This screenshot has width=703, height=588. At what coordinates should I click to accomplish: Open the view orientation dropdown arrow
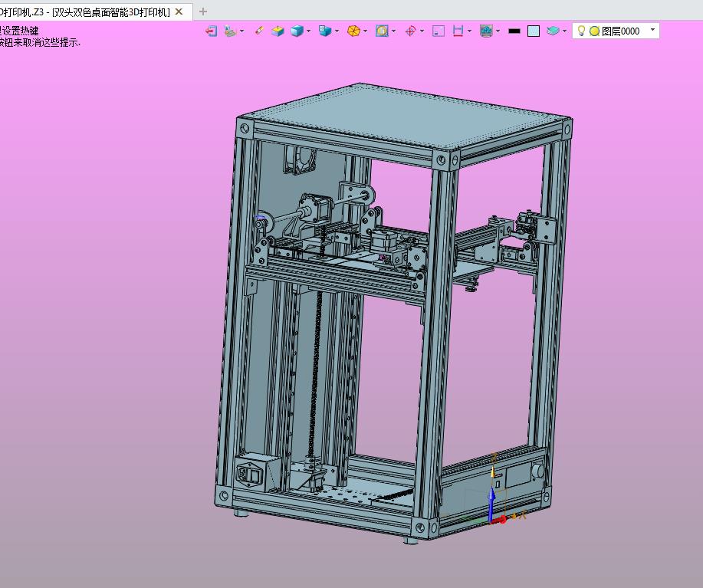point(337,31)
